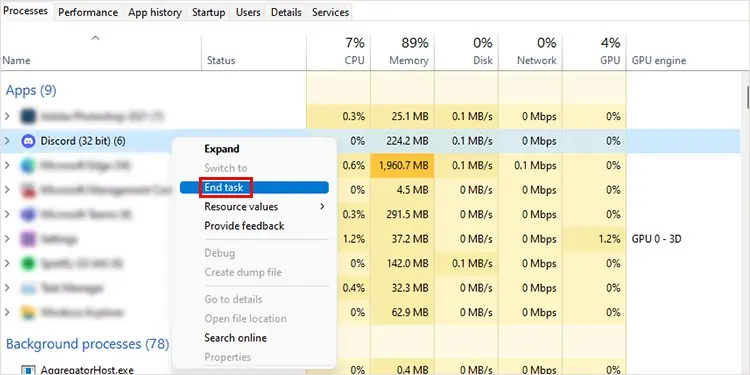Click the blurred Photoshop icon in Apps

click(28, 116)
